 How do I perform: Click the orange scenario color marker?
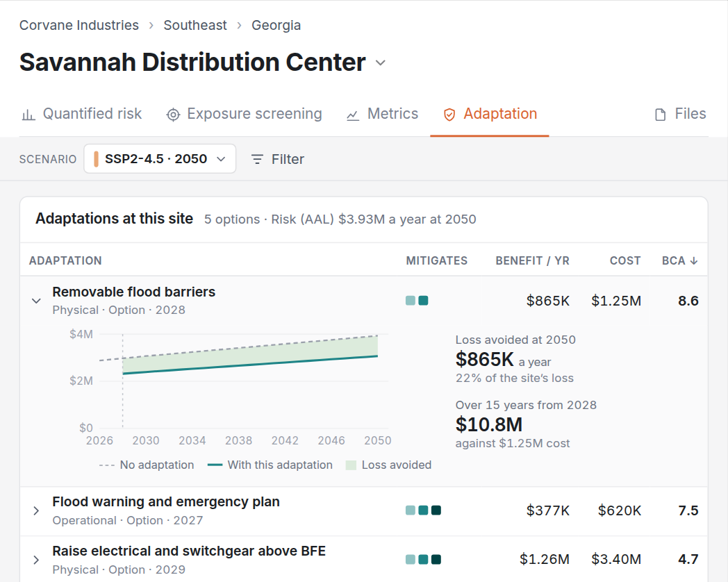[96, 159]
